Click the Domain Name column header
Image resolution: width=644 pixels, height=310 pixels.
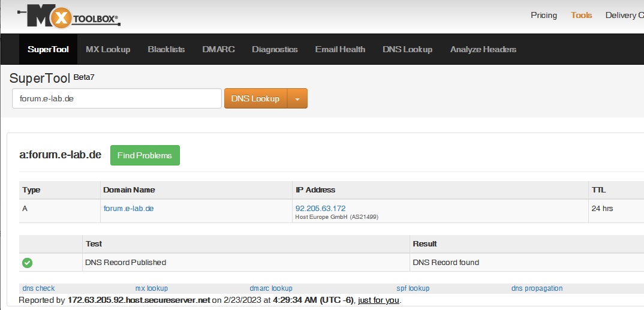[129, 190]
